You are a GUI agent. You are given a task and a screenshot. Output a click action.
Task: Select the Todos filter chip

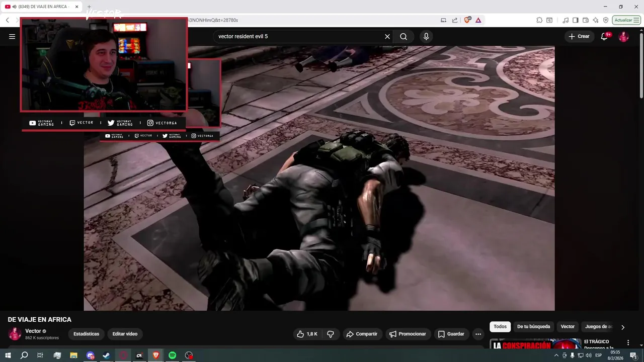pyautogui.click(x=500, y=327)
